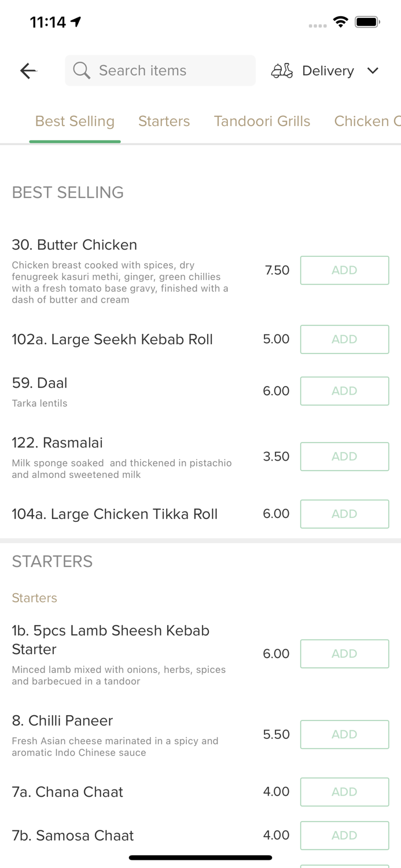Open the Tandoori Grills category tab
This screenshot has height=868, width=401.
262,121
